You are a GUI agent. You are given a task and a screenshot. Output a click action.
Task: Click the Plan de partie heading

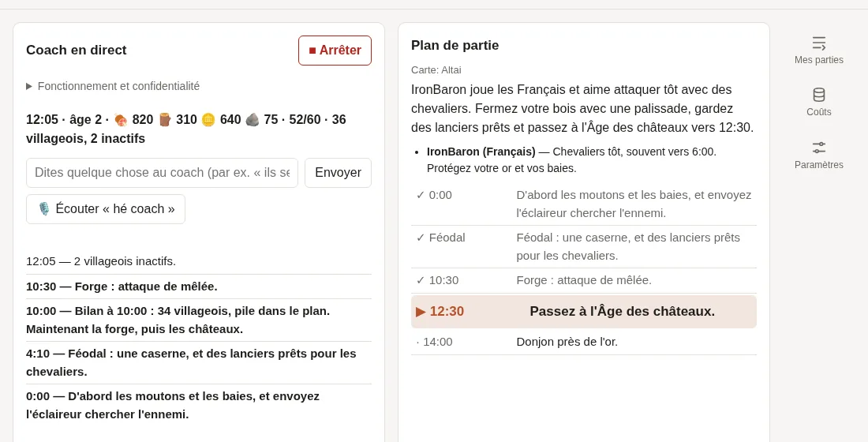tap(455, 46)
